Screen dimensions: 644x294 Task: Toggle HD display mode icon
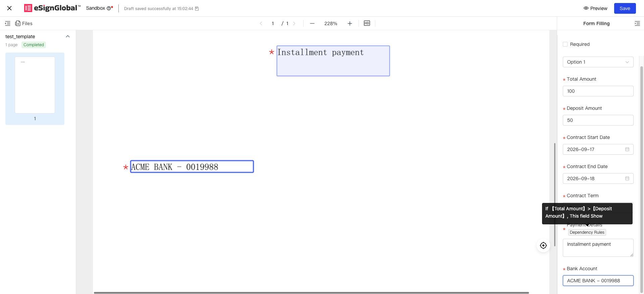coord(367,23)
